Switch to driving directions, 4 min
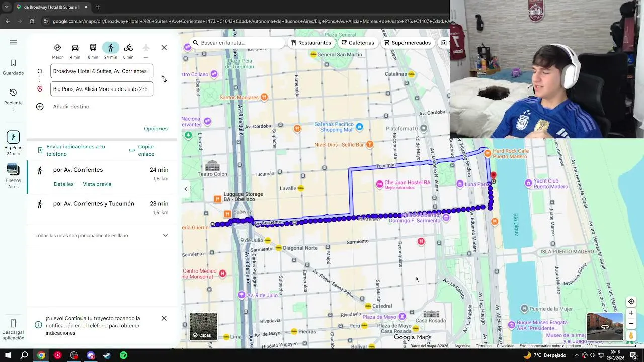Screen dimensions: 644x362 75,51
